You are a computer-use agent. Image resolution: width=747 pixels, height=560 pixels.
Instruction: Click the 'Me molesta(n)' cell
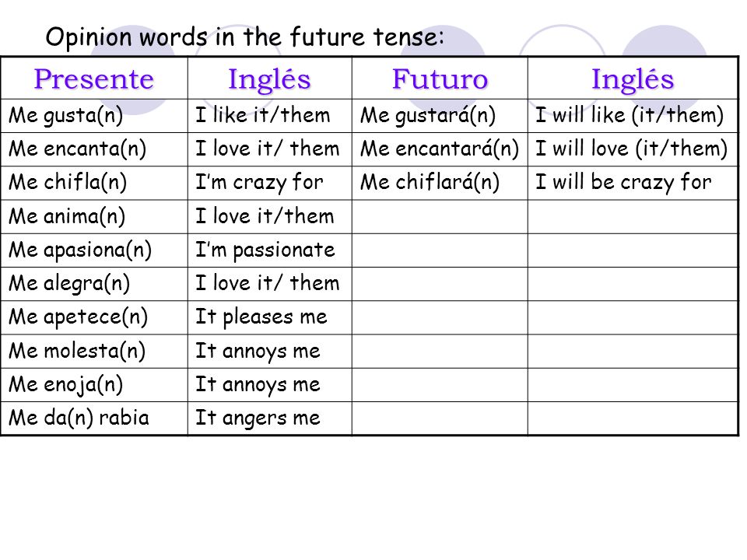coord(94,351)
